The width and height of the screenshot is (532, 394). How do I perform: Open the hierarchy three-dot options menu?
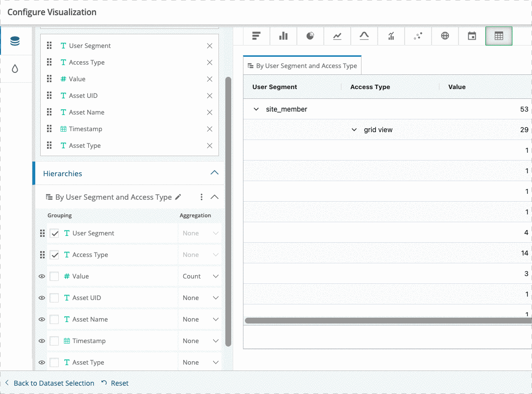click(x=201, y=197)
